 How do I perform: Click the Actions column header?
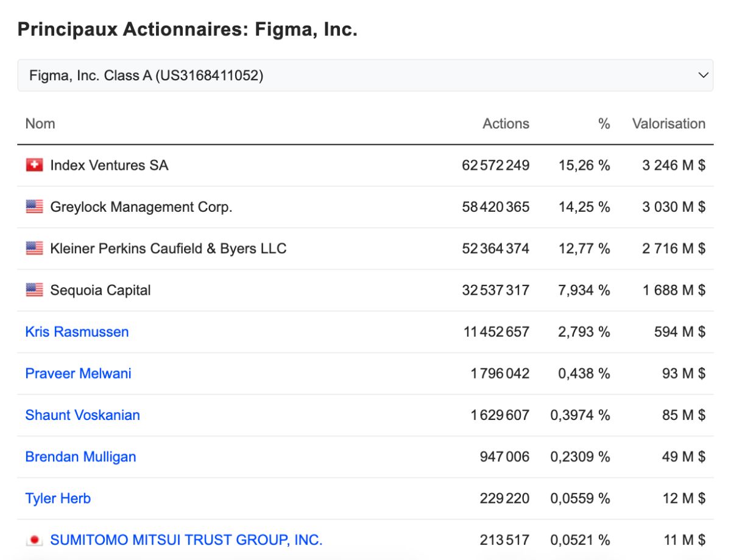tap(506, 124)
